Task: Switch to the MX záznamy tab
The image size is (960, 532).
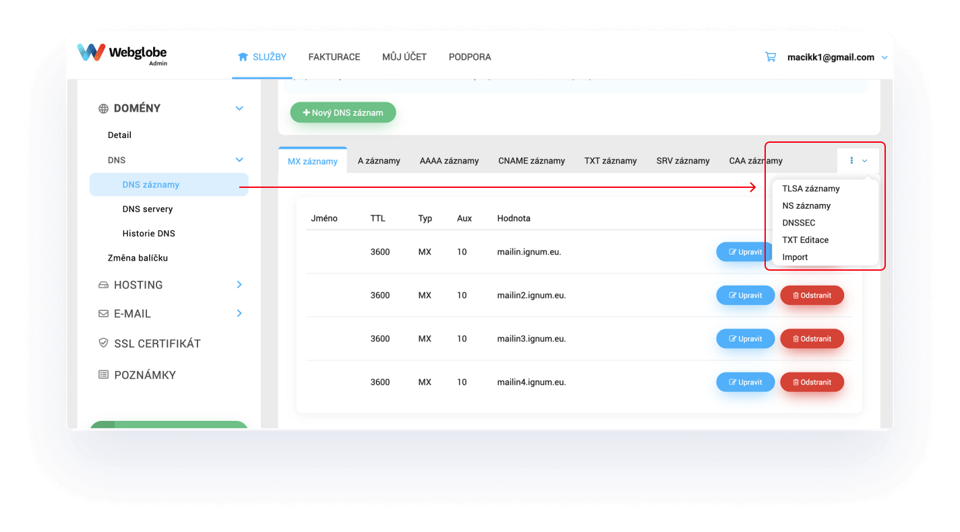Action: point(312,161)
